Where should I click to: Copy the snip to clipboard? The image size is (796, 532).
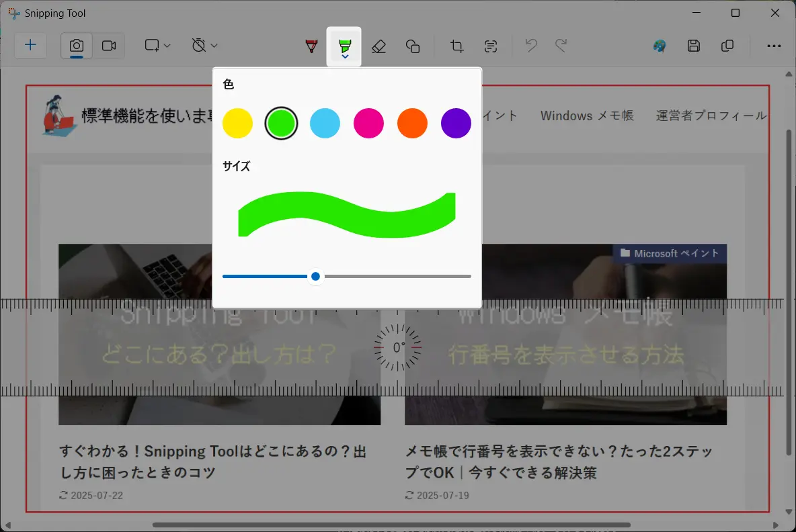(727, 46)
